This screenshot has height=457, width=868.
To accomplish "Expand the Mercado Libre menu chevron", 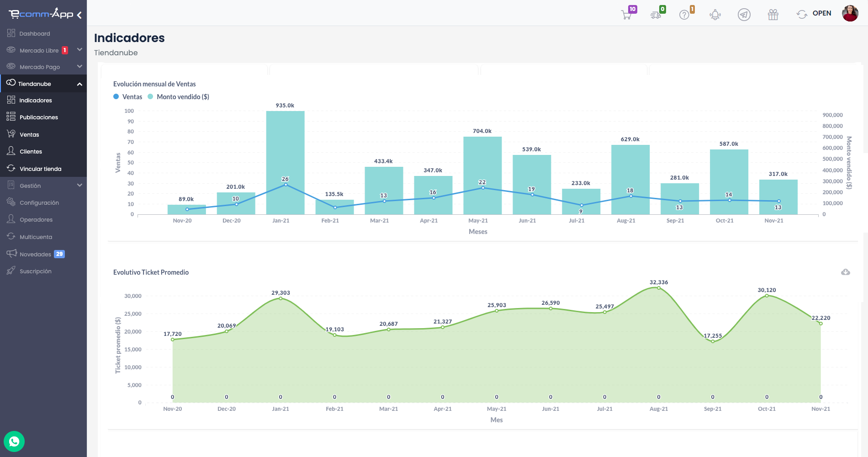I will (79, 49).
